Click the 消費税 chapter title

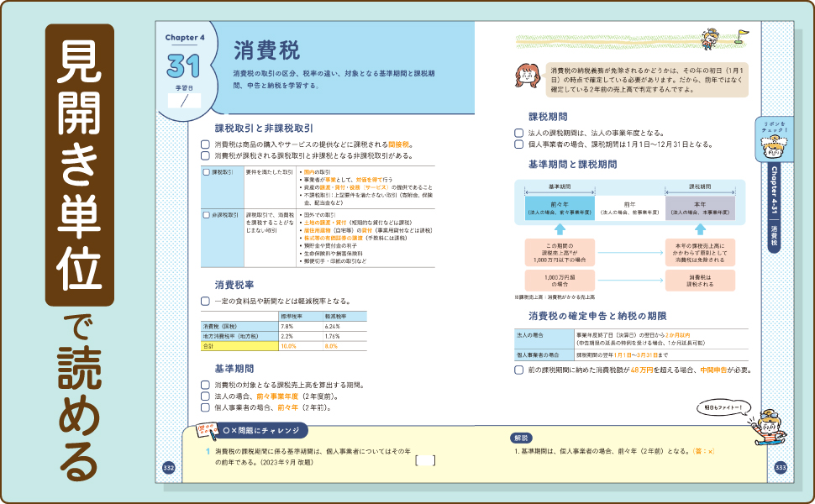click(x=266, y=51)
